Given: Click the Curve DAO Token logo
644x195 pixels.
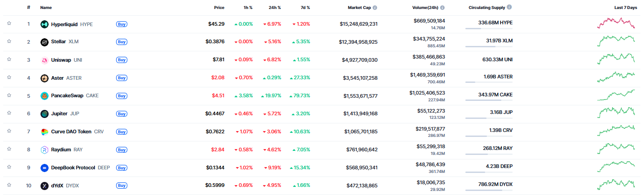Looking at the screenshot, I should pyautogui.click(x=44, y=132).
